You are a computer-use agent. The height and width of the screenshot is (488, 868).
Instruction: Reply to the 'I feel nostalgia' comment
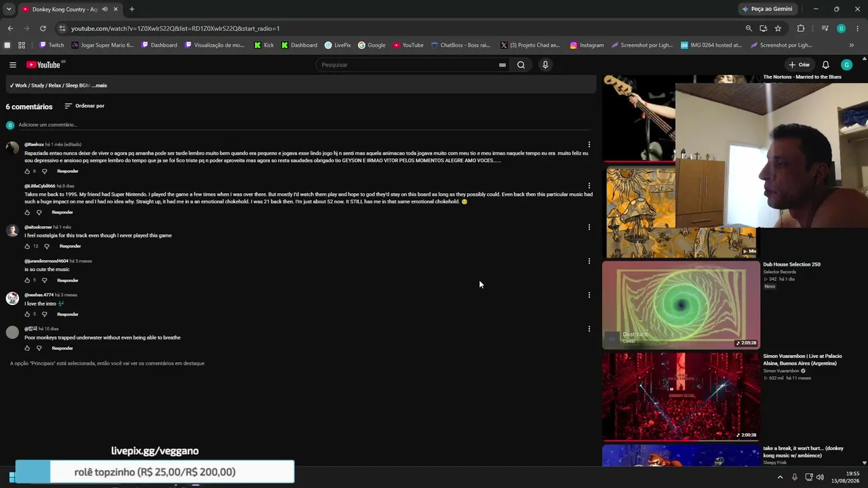(71, 247)
